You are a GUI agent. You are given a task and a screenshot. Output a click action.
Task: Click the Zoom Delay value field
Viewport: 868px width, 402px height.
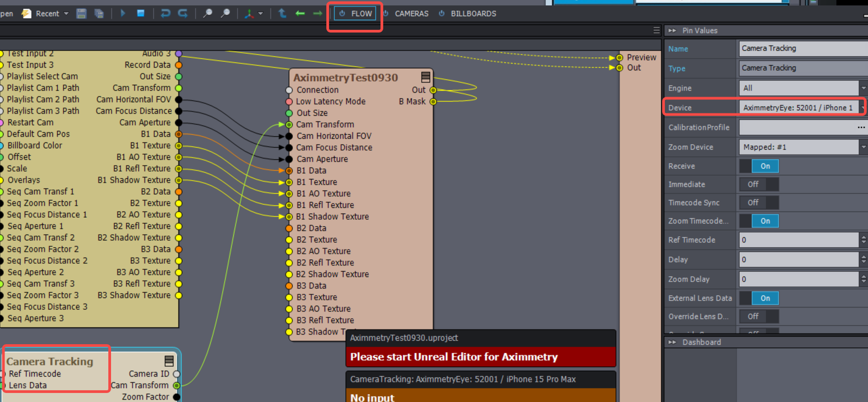click(x=798, y=279)
